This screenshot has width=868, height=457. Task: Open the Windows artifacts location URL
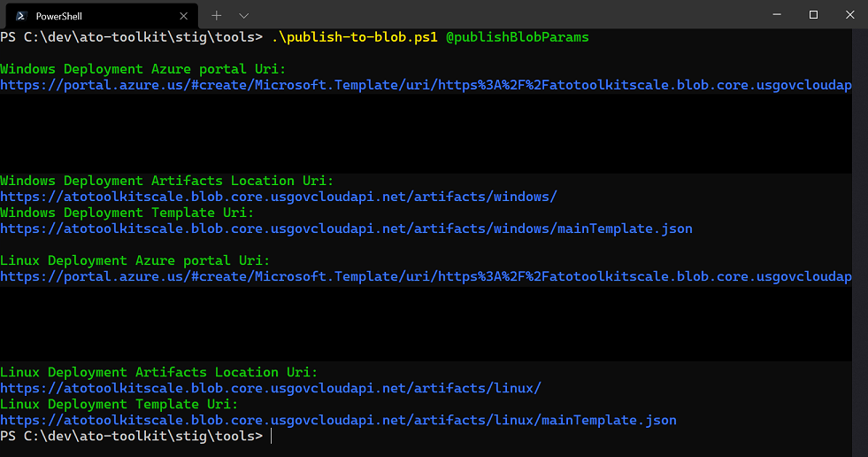coord(279,197)
